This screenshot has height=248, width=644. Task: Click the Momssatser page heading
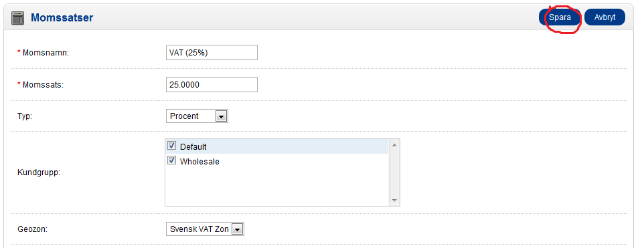pos(62,17)
